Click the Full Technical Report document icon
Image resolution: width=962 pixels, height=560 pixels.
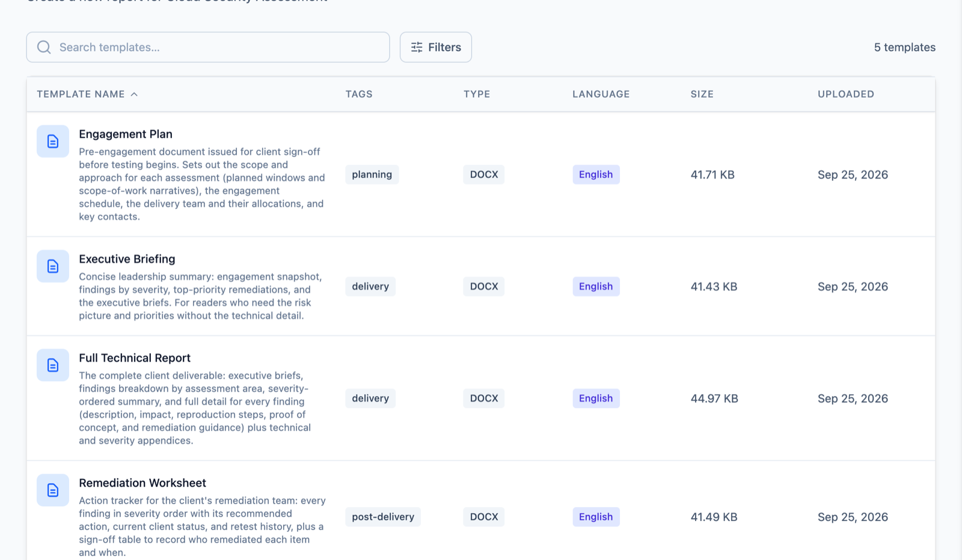tap(53, 365)
